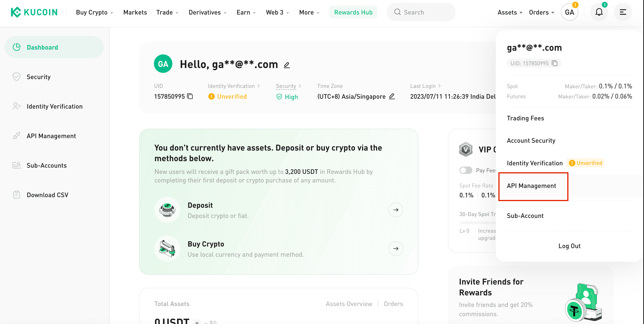Click the Security item in sidebar

tap(54, 77)
